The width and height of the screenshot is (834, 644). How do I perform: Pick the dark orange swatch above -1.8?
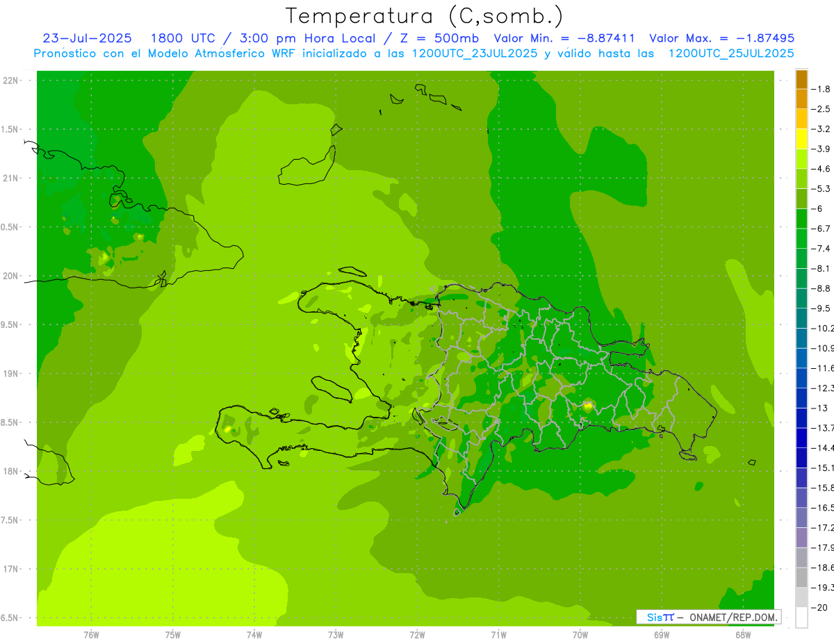pos(801,79)
